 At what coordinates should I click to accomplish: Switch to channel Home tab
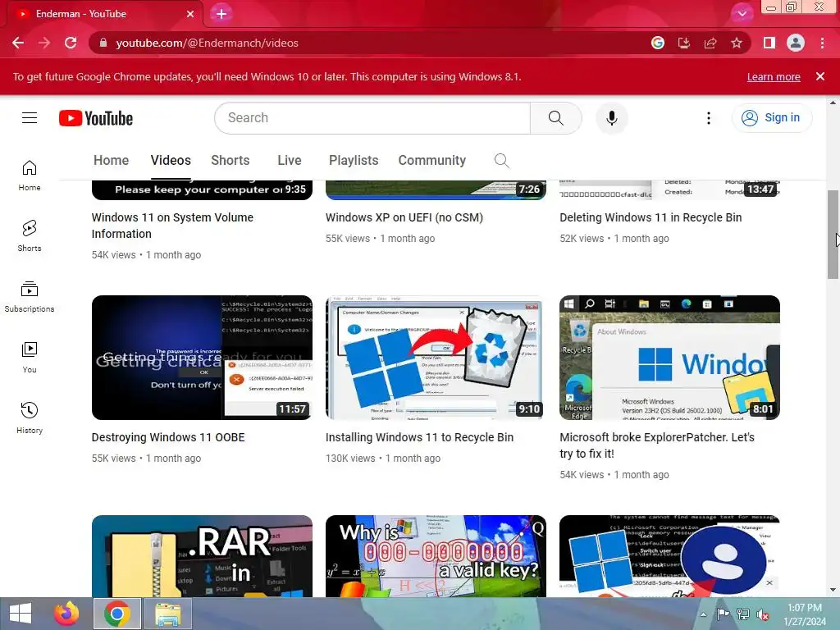tap(111, 160)
